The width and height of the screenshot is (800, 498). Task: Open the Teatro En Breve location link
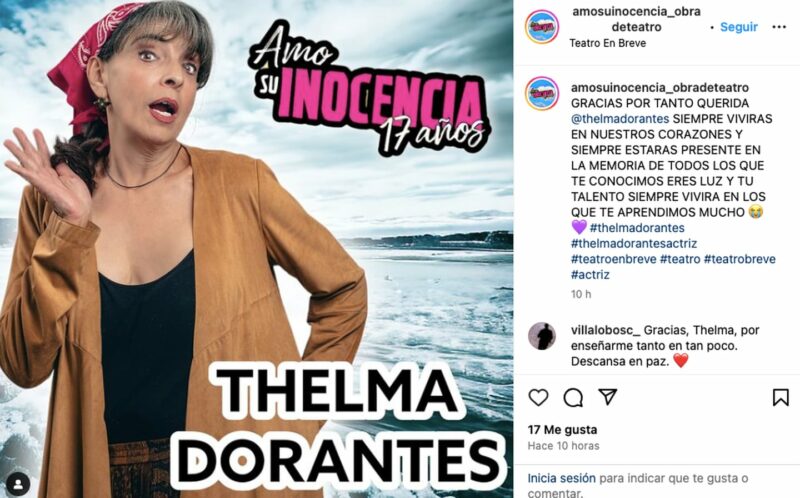tap(608, 43)
